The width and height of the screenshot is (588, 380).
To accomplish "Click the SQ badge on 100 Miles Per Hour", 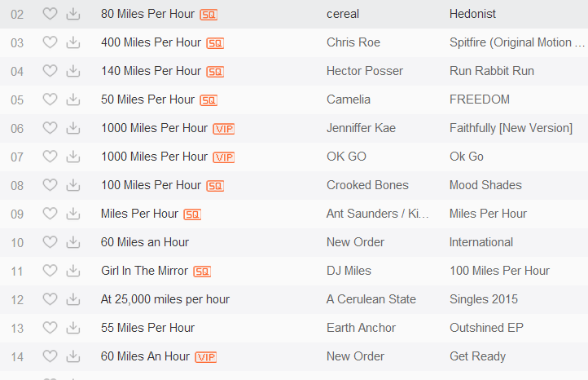I will click(215, 186).
